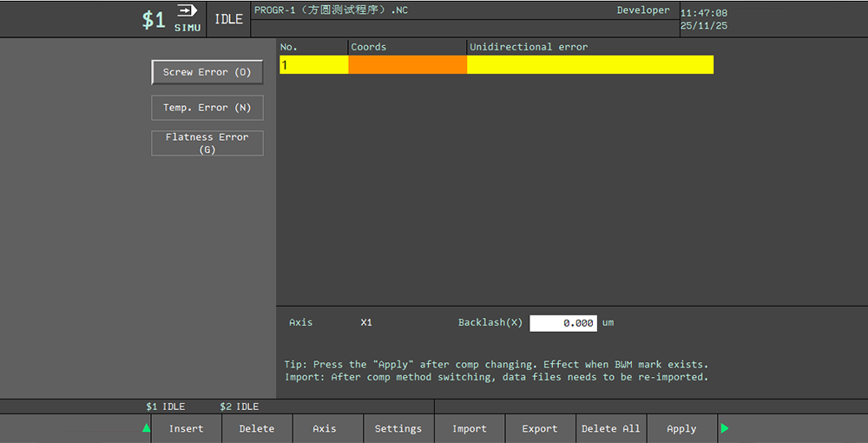Open the Settings softkey
This screenshot has width=868, height=443.
point(398,428)
